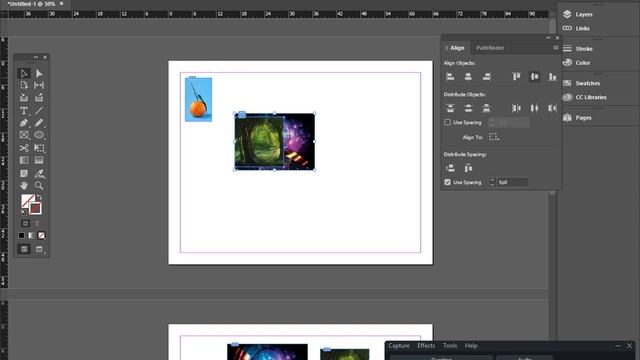This screenshot has width=640, height=360.
Task: Uncheck Use Spacing under Distribute Spacing
Action: (x=447, y=182)
